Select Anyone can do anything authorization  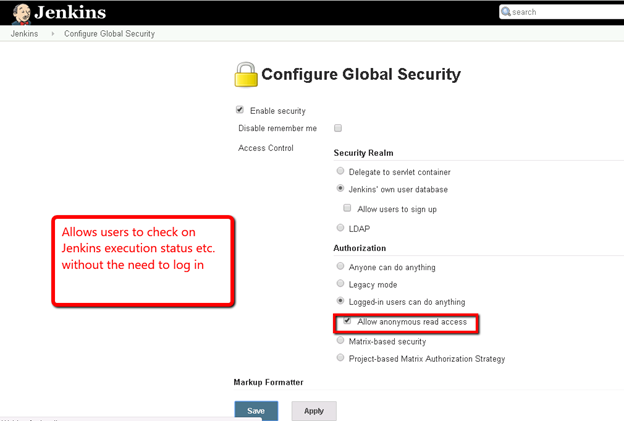point(340,266)
